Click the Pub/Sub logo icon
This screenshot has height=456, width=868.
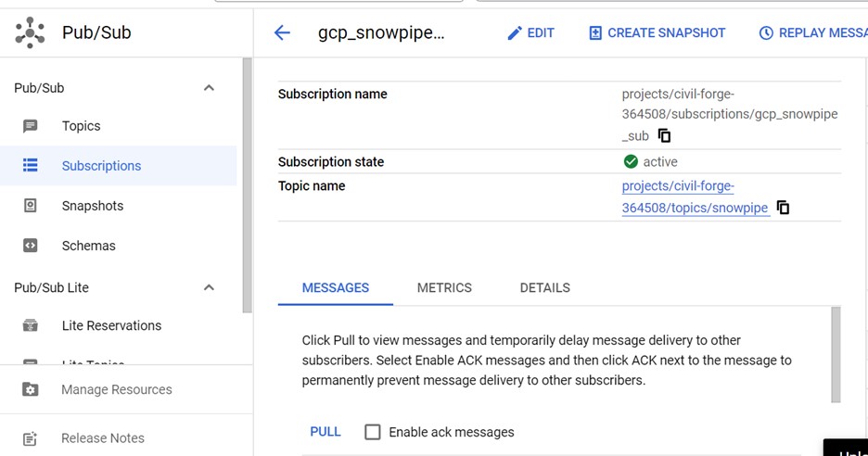(30, 32)
